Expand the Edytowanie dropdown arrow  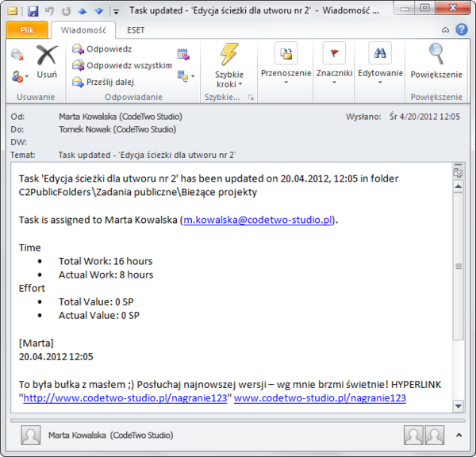point(380,83)
